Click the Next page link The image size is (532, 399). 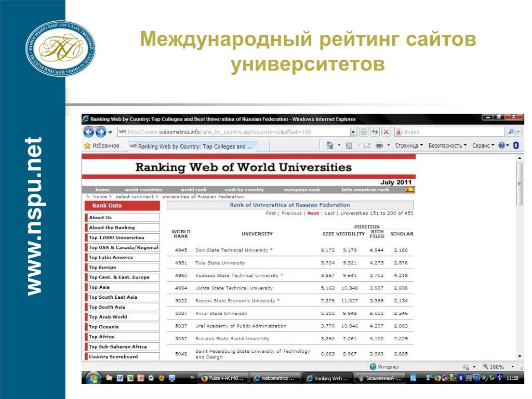313,214
